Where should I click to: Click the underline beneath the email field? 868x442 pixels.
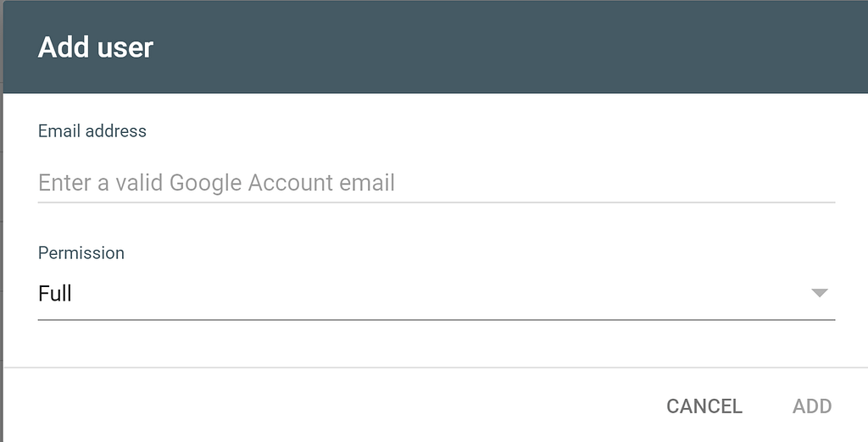tap(436, 202)
